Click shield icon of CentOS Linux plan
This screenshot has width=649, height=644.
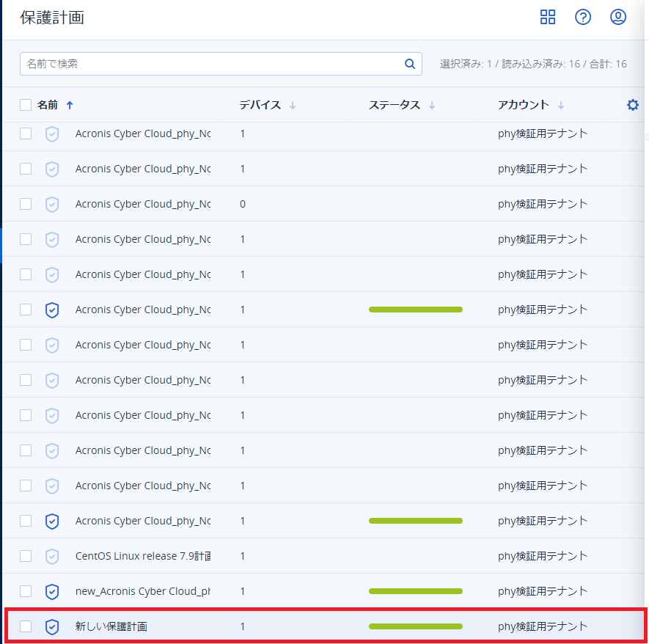(x=52, y=556)
